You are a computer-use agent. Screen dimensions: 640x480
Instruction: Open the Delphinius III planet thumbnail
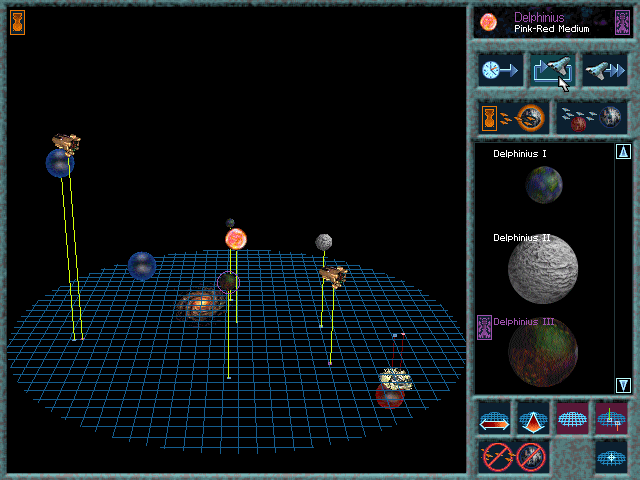(543, 353)
